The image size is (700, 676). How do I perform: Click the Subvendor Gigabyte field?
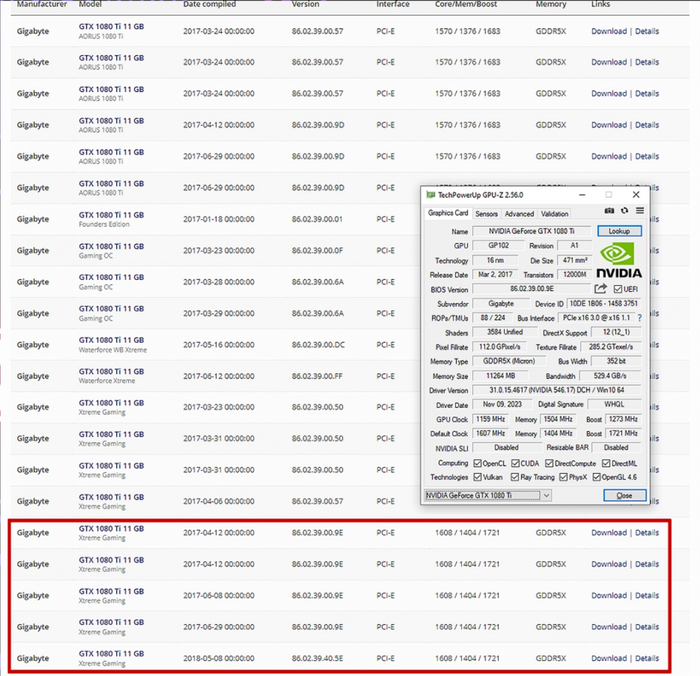tap(501, 304)
